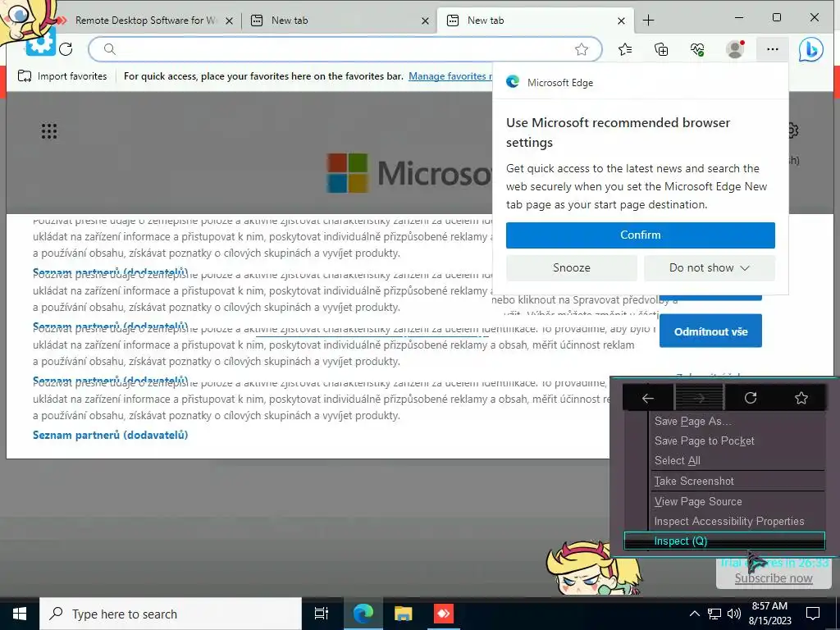Click the Snooze button
Screen dimensions: 840x630
(572, 268)
